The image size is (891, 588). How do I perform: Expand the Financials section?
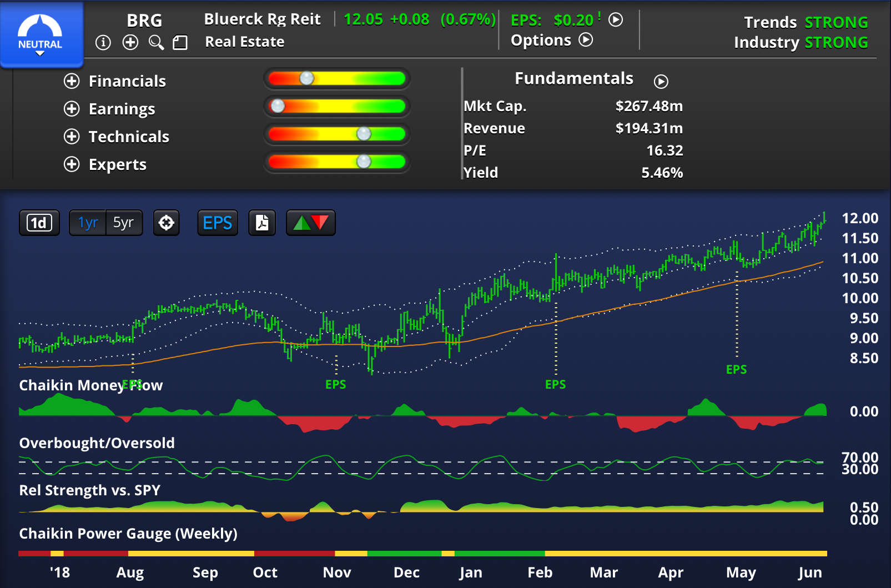[72, 81]
